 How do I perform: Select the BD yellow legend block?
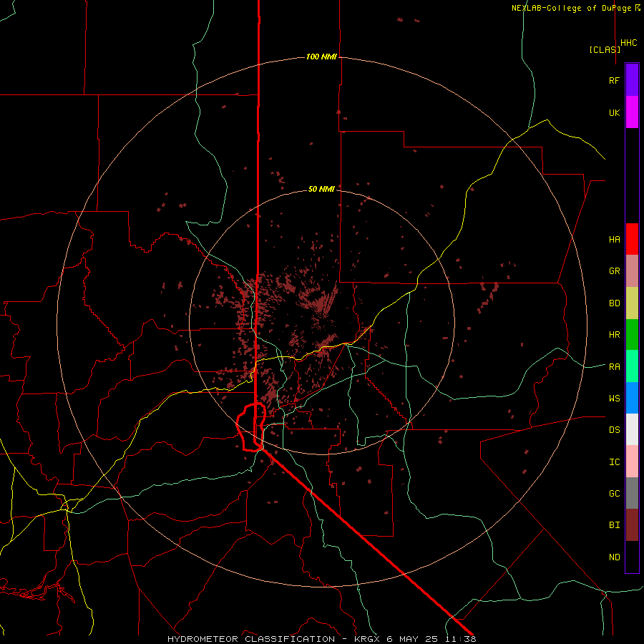[x=632, y=303]
